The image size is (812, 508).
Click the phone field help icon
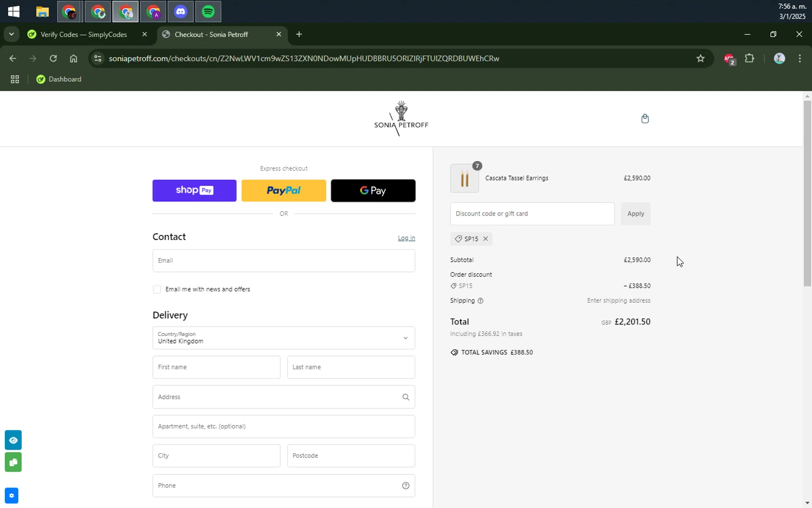tap(405, 486)
